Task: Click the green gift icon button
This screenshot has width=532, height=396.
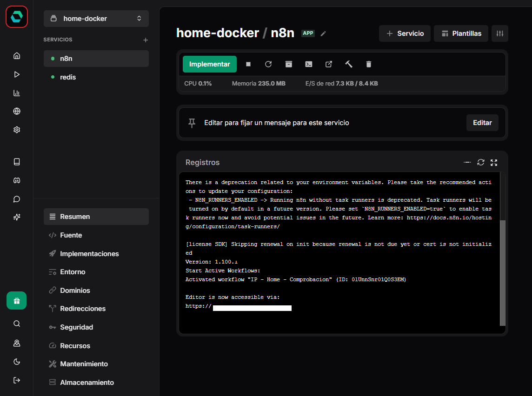Action: point(17,300)
